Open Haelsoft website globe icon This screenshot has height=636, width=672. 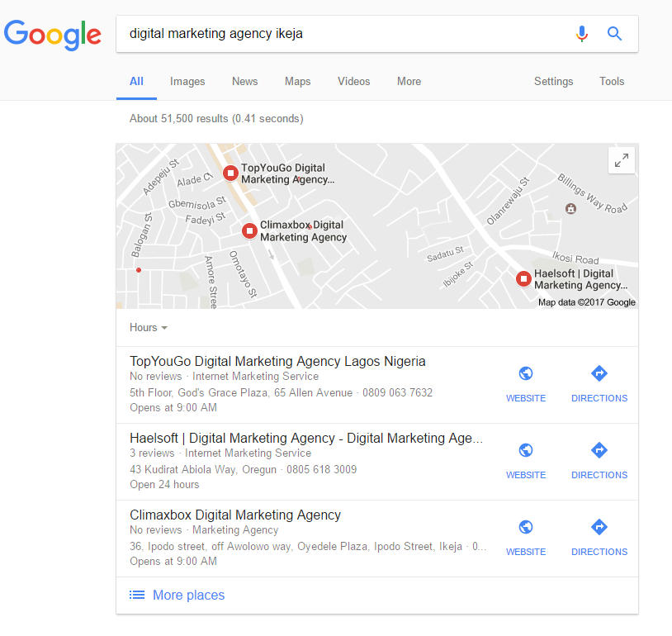pyautogui.click(x=525, y=450)
